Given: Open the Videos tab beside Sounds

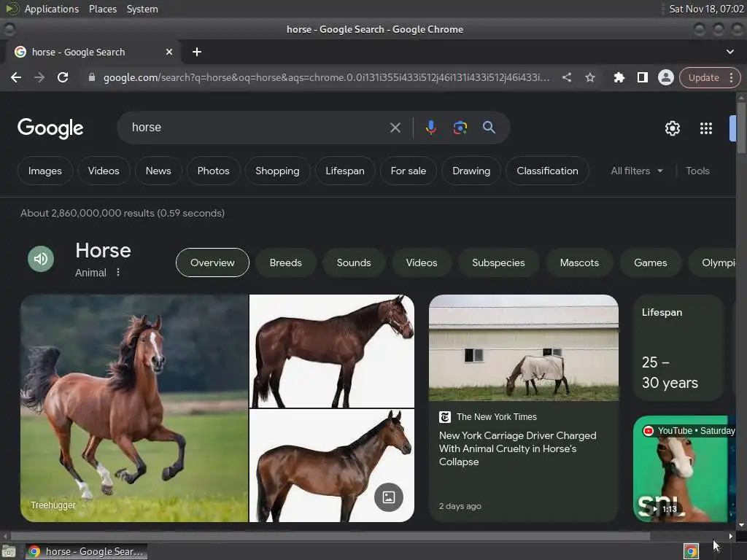Looking at the screenshot, I should coord(422,262).
